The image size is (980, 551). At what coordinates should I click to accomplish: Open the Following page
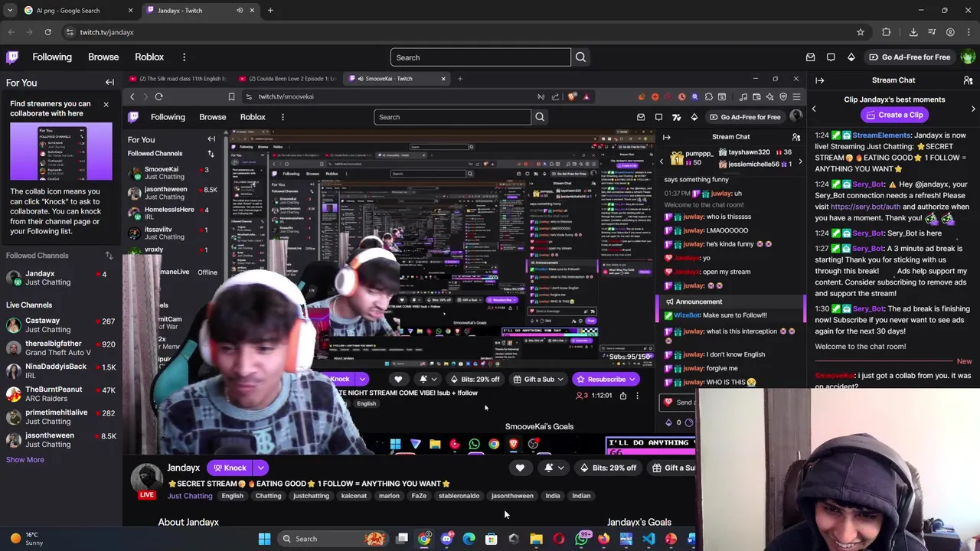(x=52, y=57)
